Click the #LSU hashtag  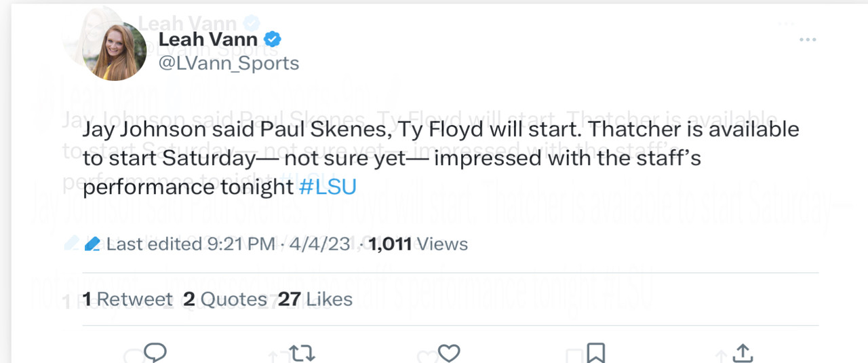[x=327, y=187]
